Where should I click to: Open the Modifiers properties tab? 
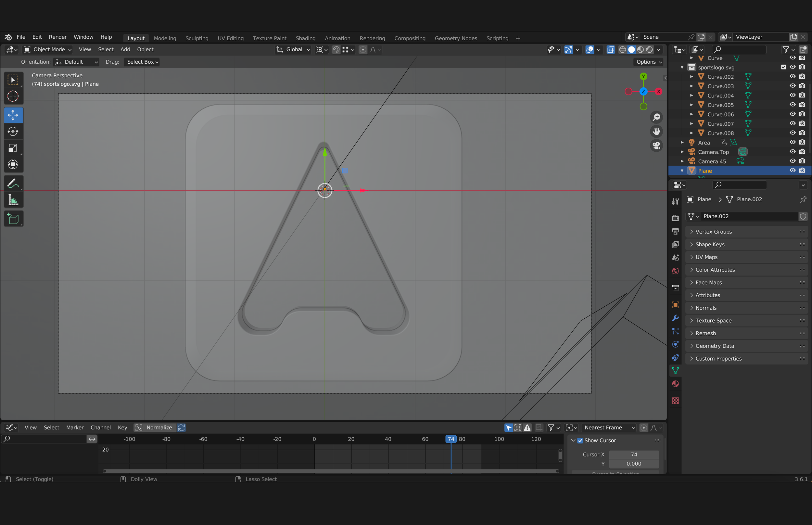point(675,318)
